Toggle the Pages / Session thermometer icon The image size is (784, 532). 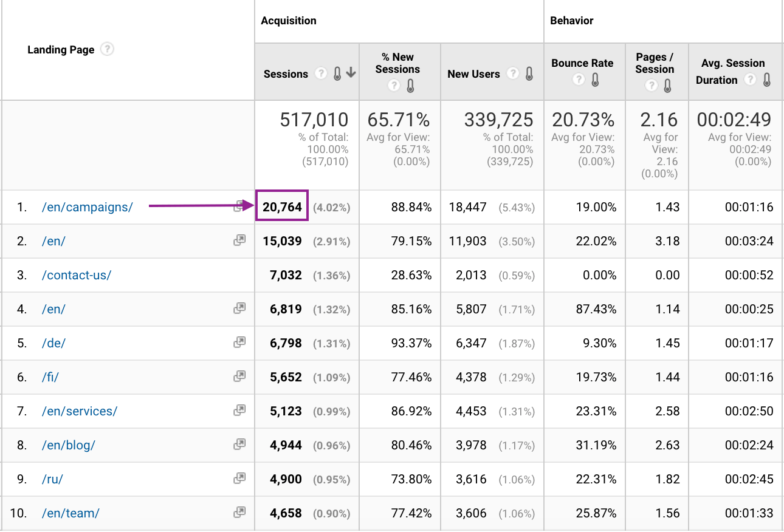[668, 86]
